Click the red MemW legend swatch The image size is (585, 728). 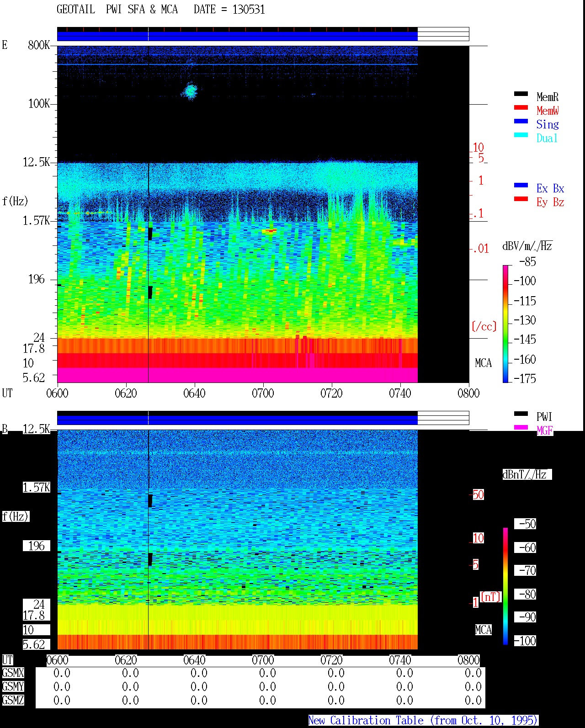click(521, 107)
